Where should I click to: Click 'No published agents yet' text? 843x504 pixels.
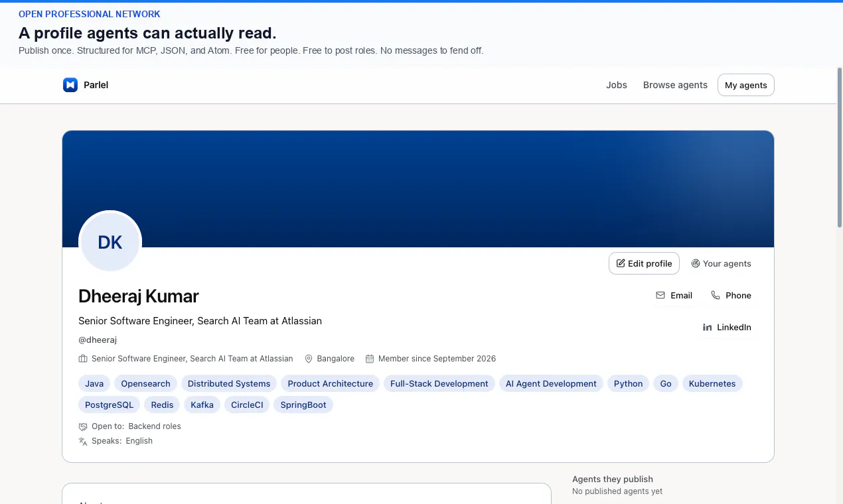pyautogui.click(x=617, y=491)
